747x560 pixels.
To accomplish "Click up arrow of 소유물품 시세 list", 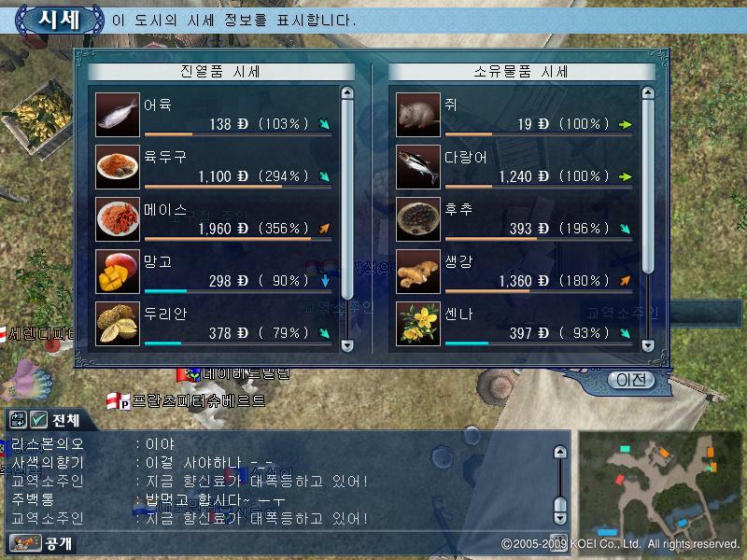I will pos(647,92).
